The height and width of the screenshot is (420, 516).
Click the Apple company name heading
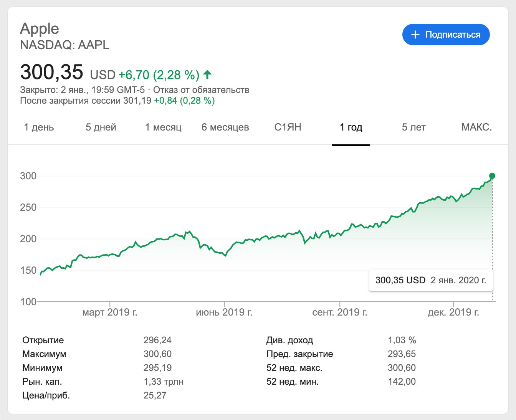(40, 29)
